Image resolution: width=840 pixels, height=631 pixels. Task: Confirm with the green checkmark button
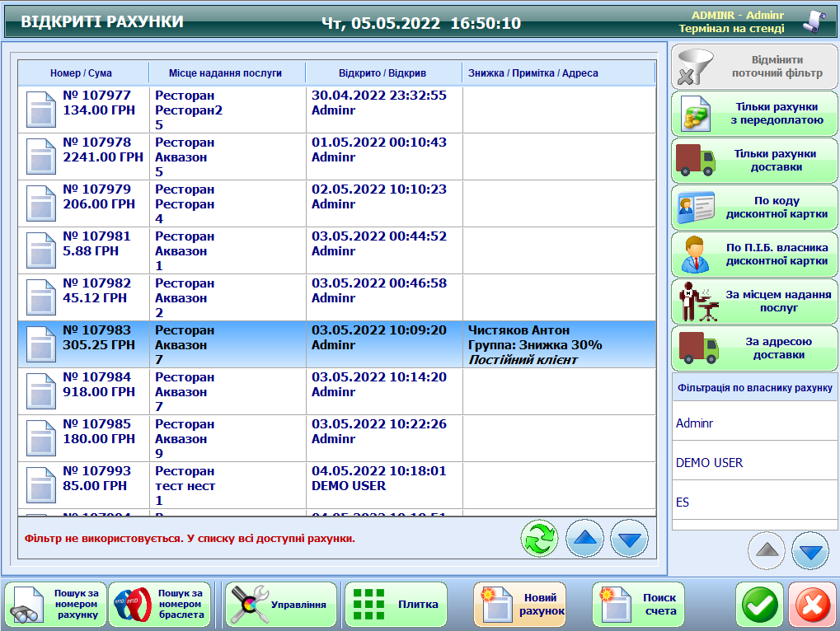(x=758, y=605)
